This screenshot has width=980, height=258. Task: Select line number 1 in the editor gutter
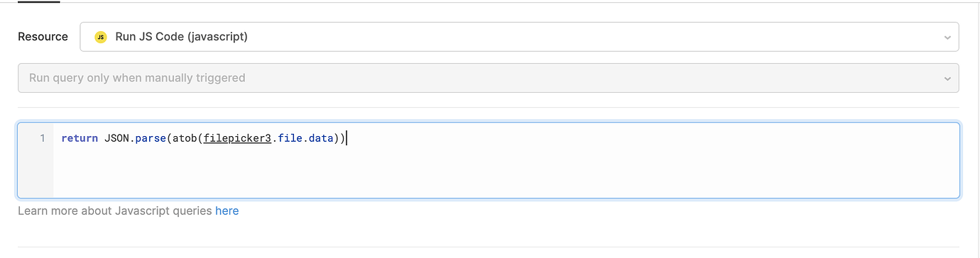[42, 138]
